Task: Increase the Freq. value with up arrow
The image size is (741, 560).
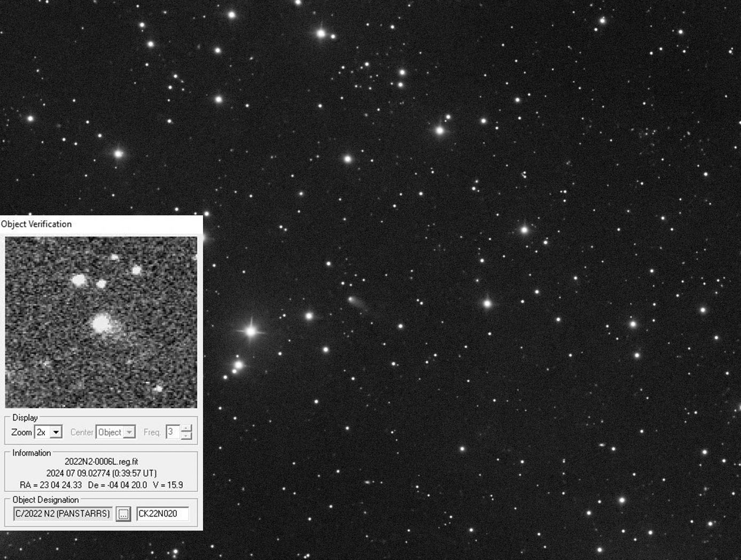Action: (x=186, y=428)
